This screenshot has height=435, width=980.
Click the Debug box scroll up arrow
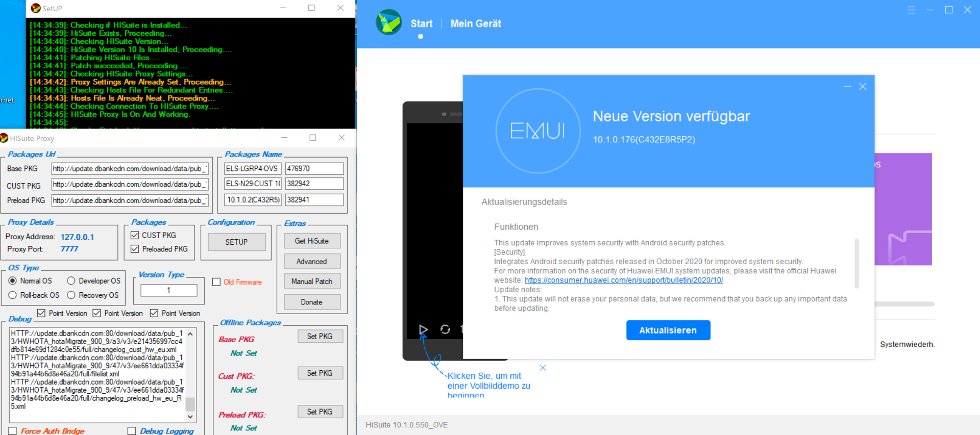click(x=190, y=334)
